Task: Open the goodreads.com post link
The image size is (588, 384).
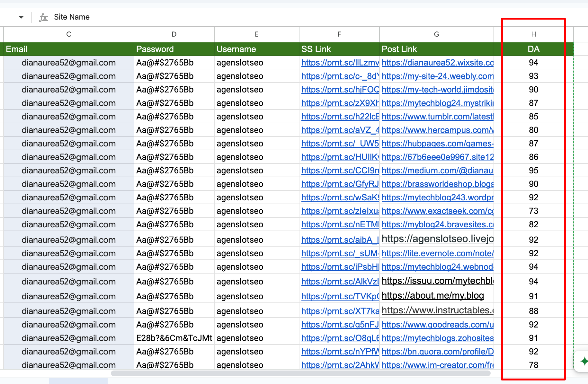Action: coord(437,325)
